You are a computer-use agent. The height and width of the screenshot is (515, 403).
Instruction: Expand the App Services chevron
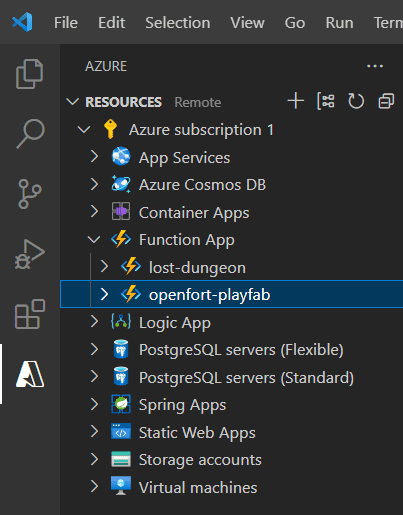[94, 156]
